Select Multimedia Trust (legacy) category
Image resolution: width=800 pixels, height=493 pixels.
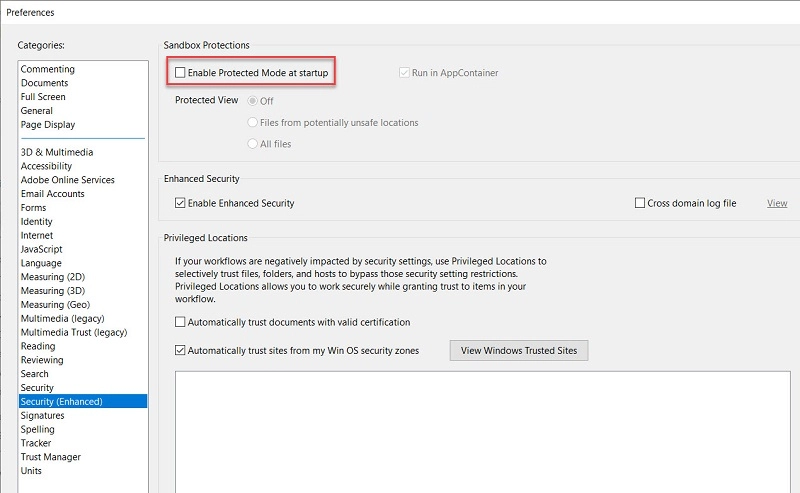(74, 332)
